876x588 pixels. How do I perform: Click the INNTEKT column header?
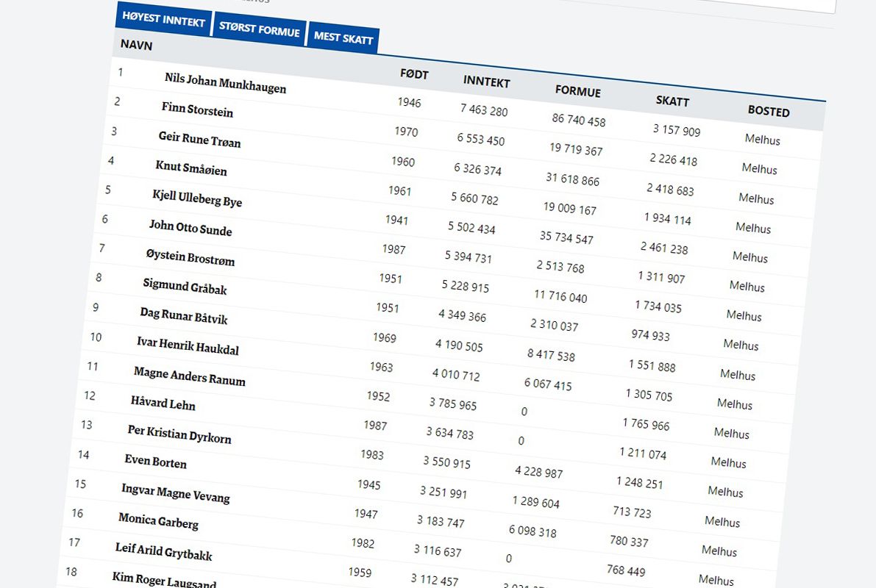point(486,82)
